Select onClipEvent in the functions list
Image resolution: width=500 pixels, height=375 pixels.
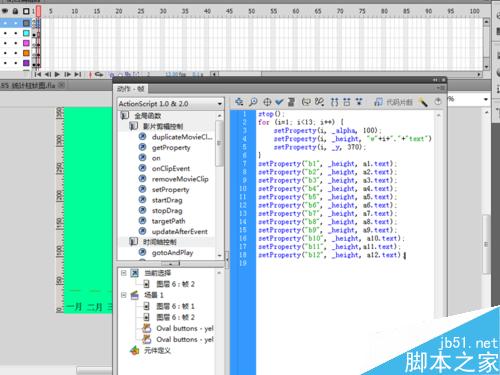[x=171, y=169]
